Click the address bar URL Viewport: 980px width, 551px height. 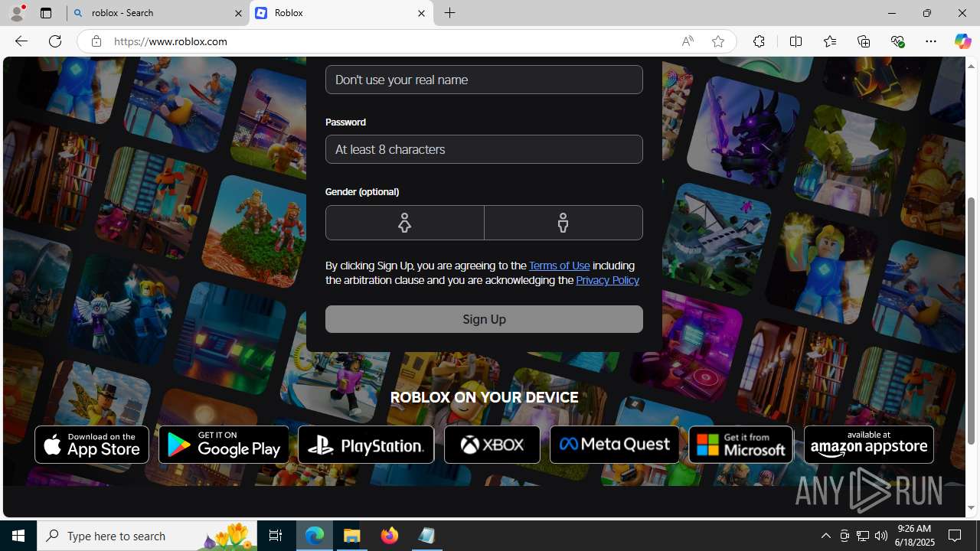click(x=171, y=41)
